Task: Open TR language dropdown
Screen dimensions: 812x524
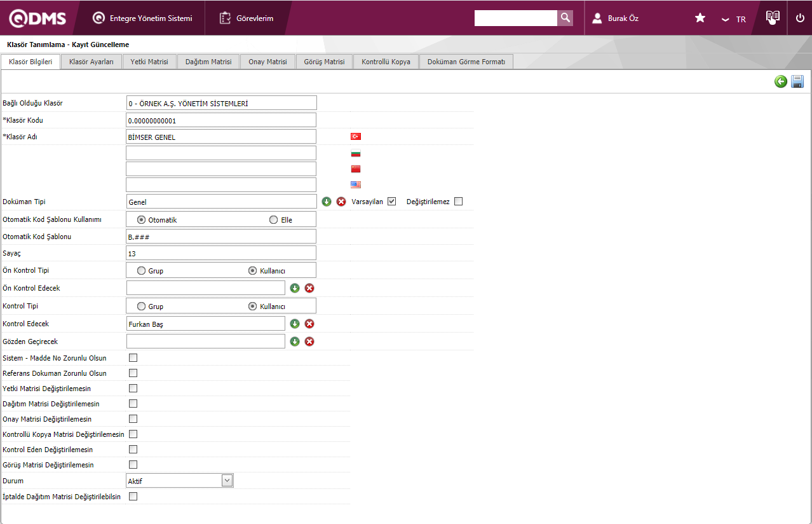Action: click(x=734, y=19)
